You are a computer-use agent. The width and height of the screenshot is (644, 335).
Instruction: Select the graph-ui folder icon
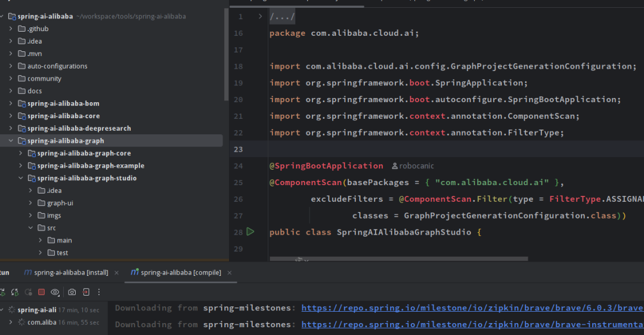(42, 203)
